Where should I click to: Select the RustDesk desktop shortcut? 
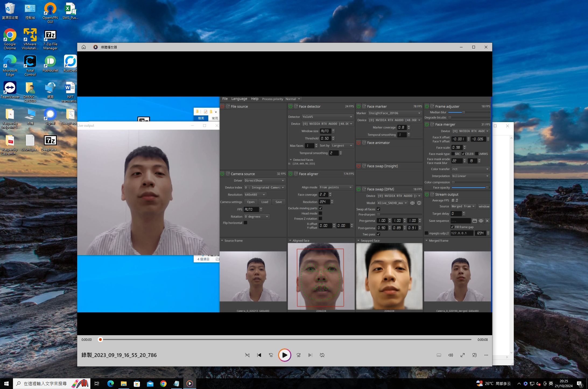[x=70, y=64]
